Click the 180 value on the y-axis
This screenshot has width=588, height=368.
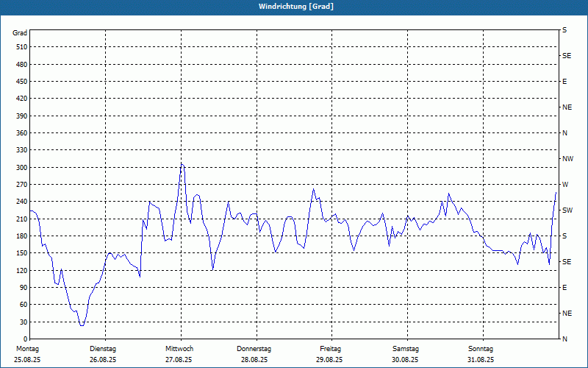[x=21, y=236]
